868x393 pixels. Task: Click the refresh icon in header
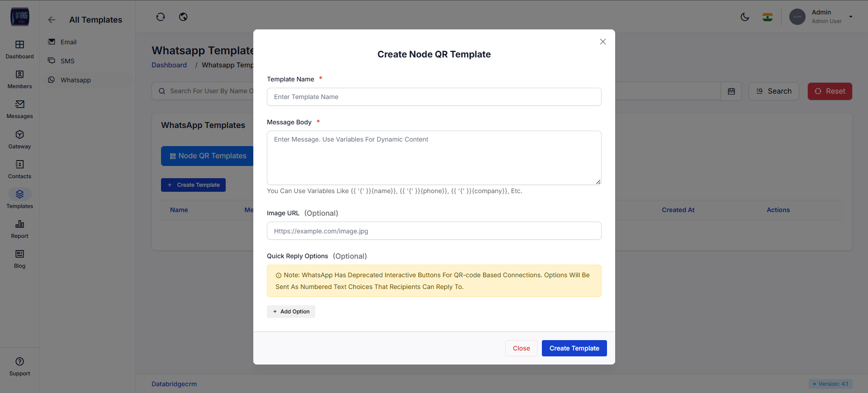pyautogui.click(x=161, y=17)
